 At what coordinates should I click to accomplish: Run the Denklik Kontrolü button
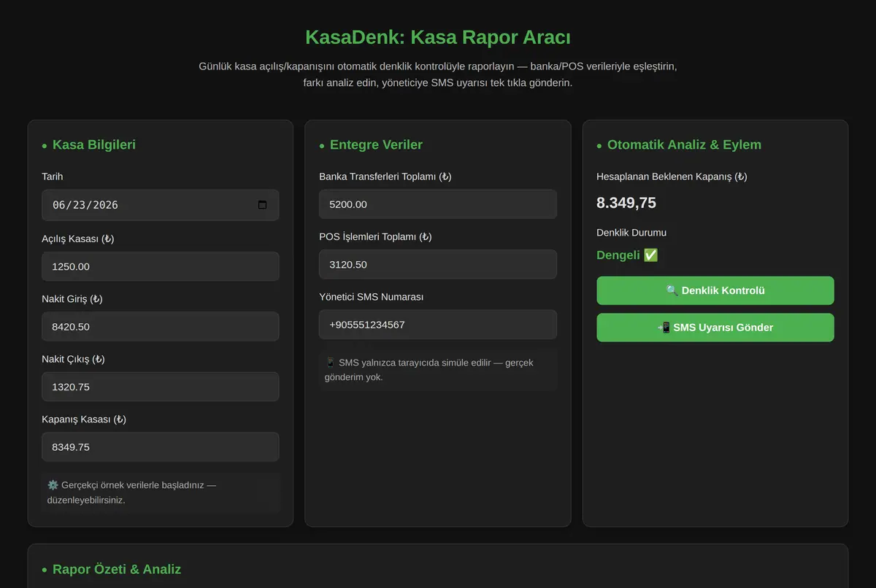715,290
